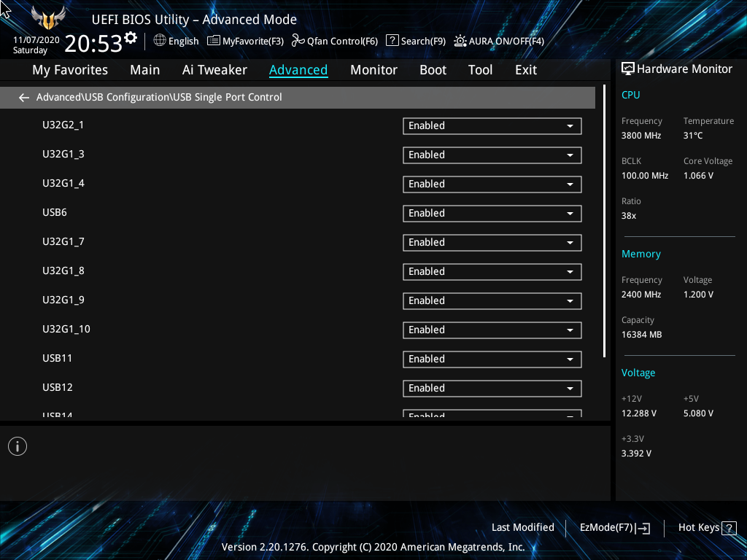Click the MyFavorite list icon
Image resolution: width=747 pixels, height=560 pixels.
pos(214,41)
